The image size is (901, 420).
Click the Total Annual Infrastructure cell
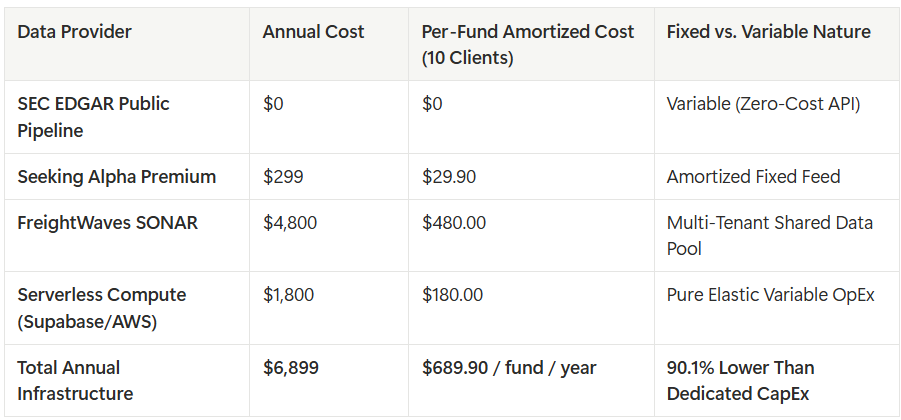75,380
